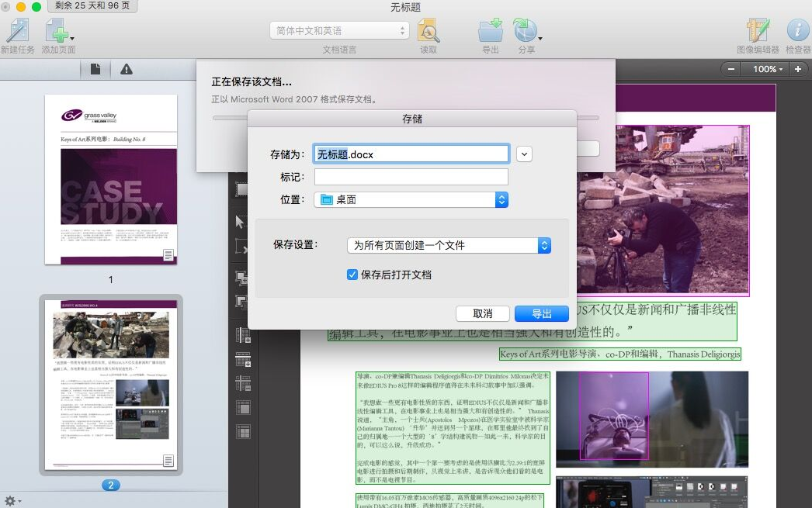Click the 标记 tags input field
The height and width of the screenshot is (508, 812).
coord(411,177)
